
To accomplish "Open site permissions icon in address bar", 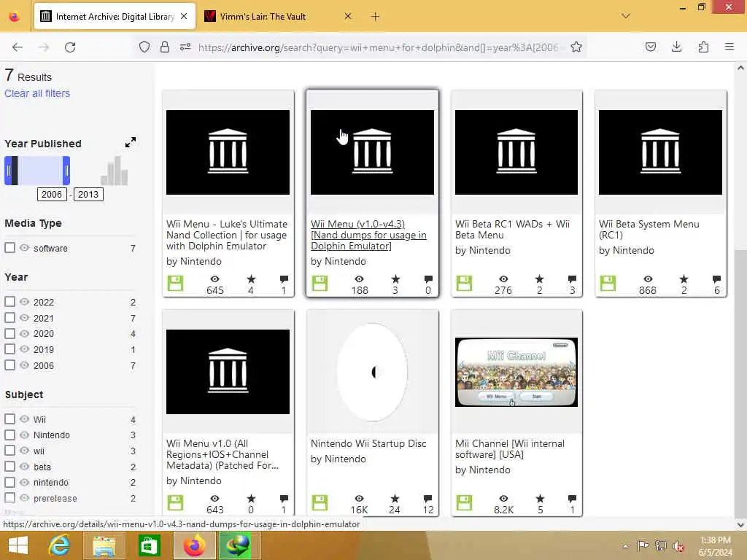I will pos(185,47).
